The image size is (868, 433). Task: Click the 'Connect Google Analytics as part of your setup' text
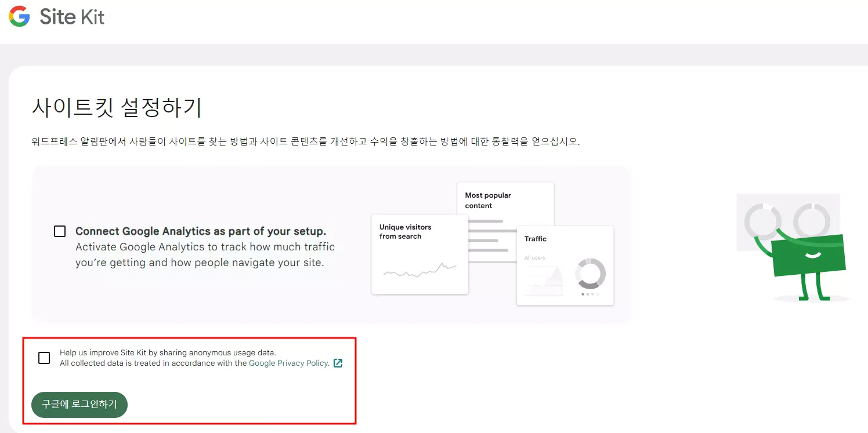coord(201,231)
